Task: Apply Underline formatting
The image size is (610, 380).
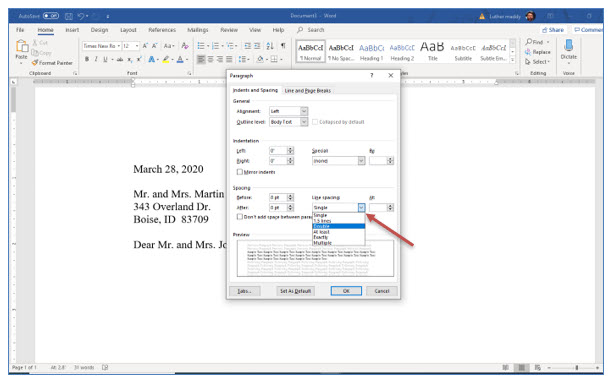Action: 105,59
